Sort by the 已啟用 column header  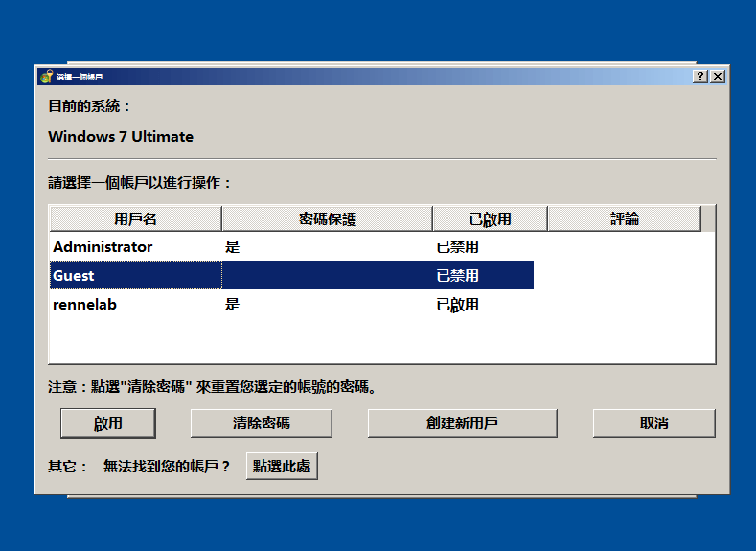pos(490,218)
